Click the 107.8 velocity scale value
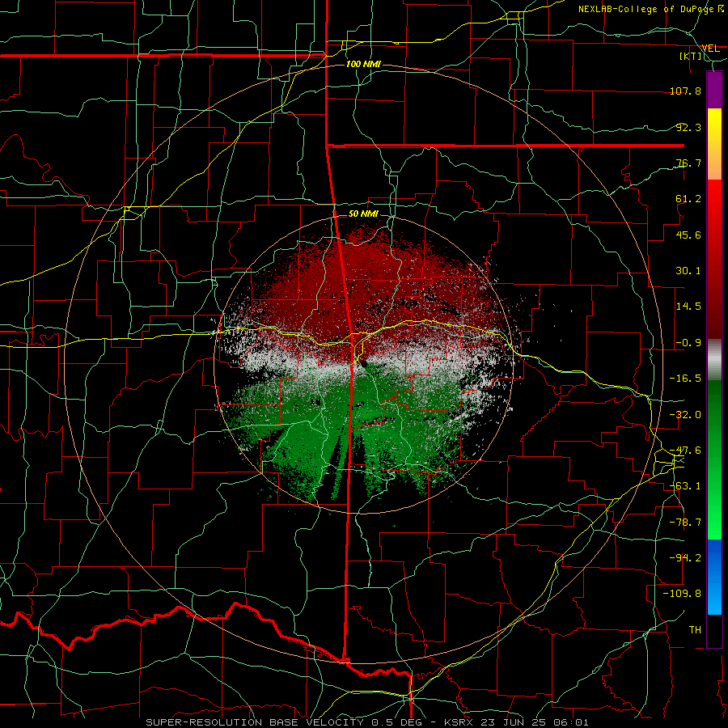The height and width of the screenshot is (728, 728). tap(685, 91)
